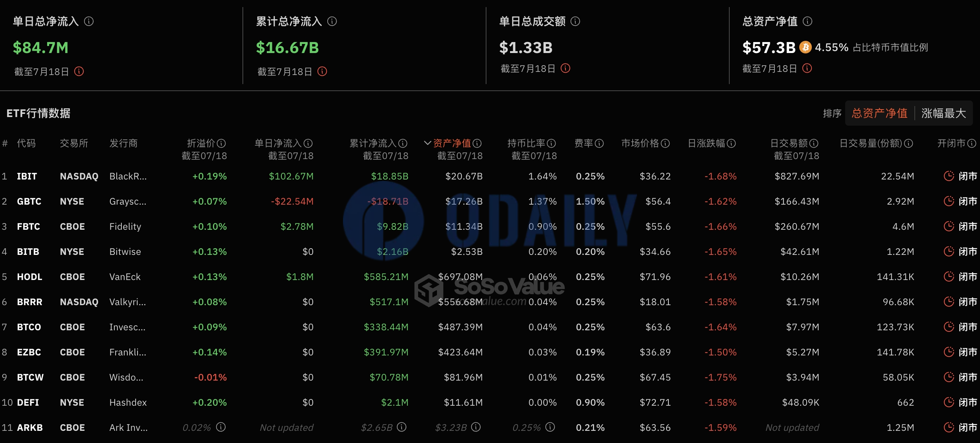The image size is (980, 443).
Task: Click info icon next to ARKB 0.25% holding
Action: coord(550,427)
